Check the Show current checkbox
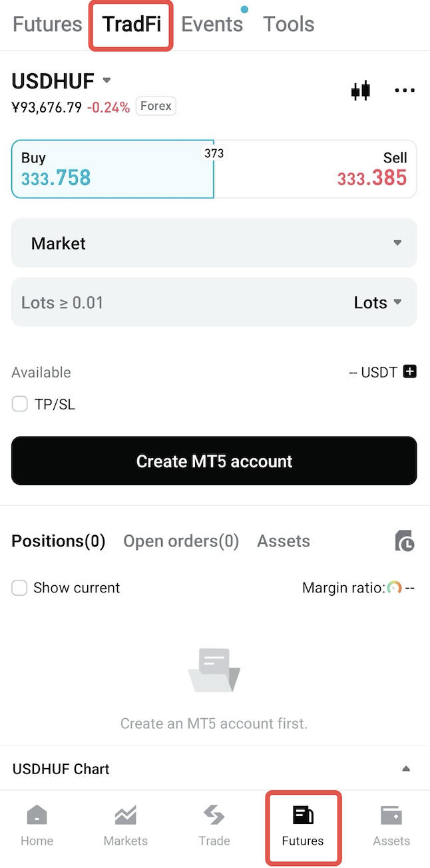Screen dimensions: 430x868 19,588
